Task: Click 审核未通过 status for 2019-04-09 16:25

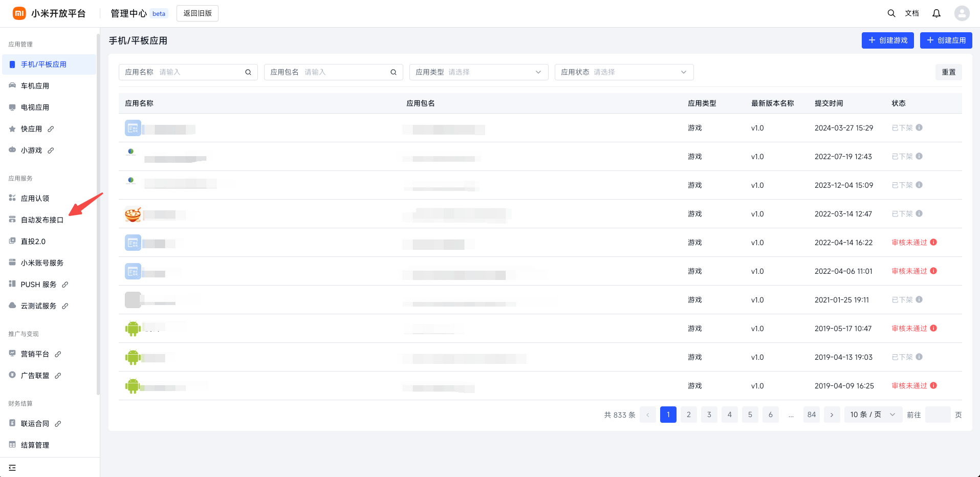Action: (x=909, y=386)
